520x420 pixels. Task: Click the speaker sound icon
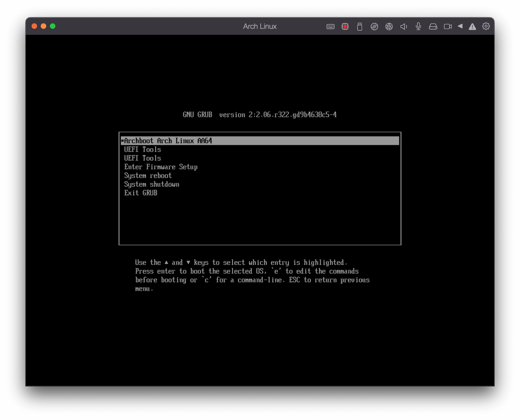pos(404,27)
